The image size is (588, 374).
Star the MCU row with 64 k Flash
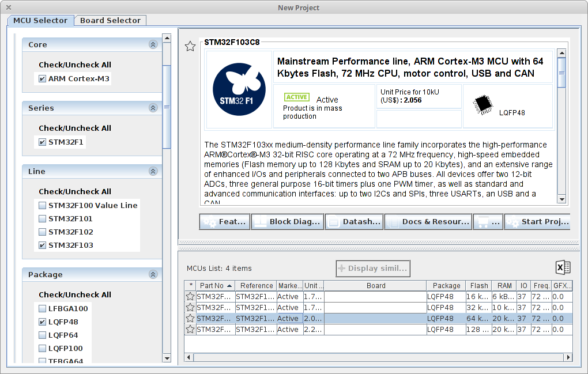pyautogui.click(x=190, y=318)
